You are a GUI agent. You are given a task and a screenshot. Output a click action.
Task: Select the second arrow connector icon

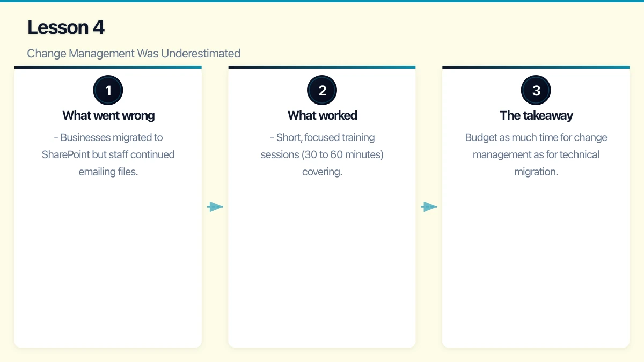(429, 206)
